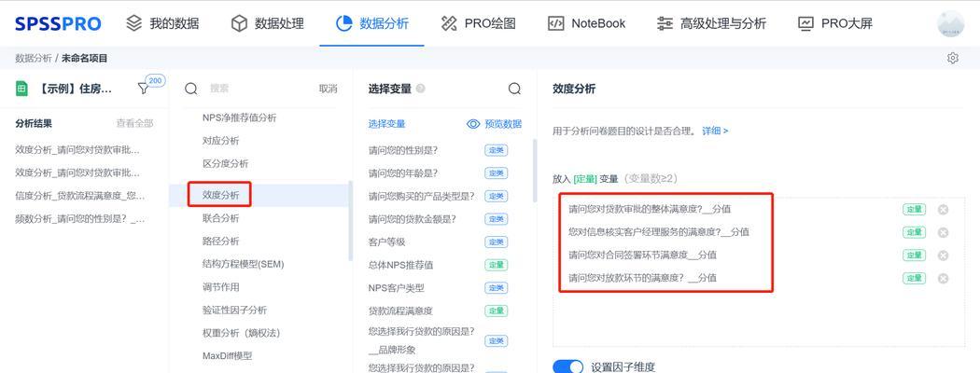Select MaxDiff模型 method

tap(227, 356)
